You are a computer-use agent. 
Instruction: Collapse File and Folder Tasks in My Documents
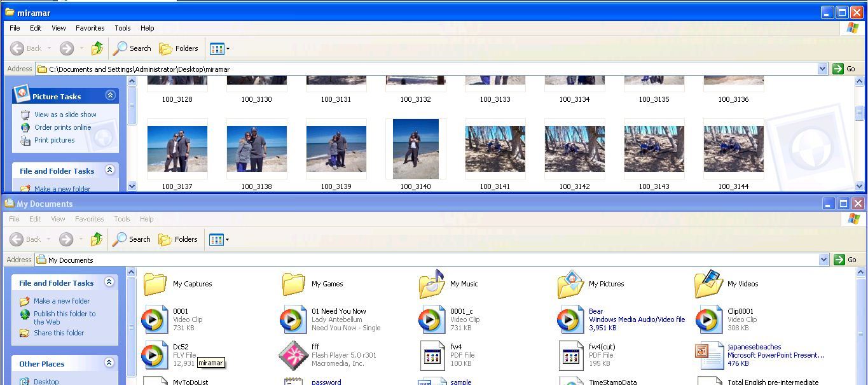click(x=109, y=282)
